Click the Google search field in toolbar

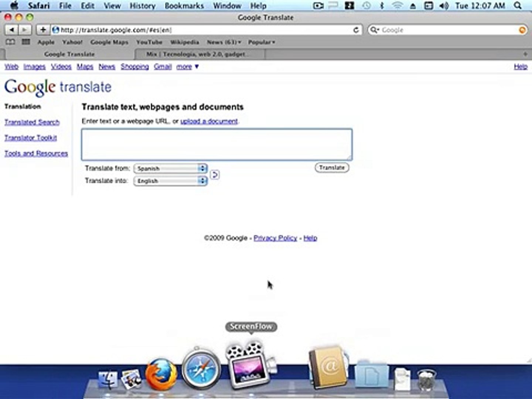click(447, 30)
